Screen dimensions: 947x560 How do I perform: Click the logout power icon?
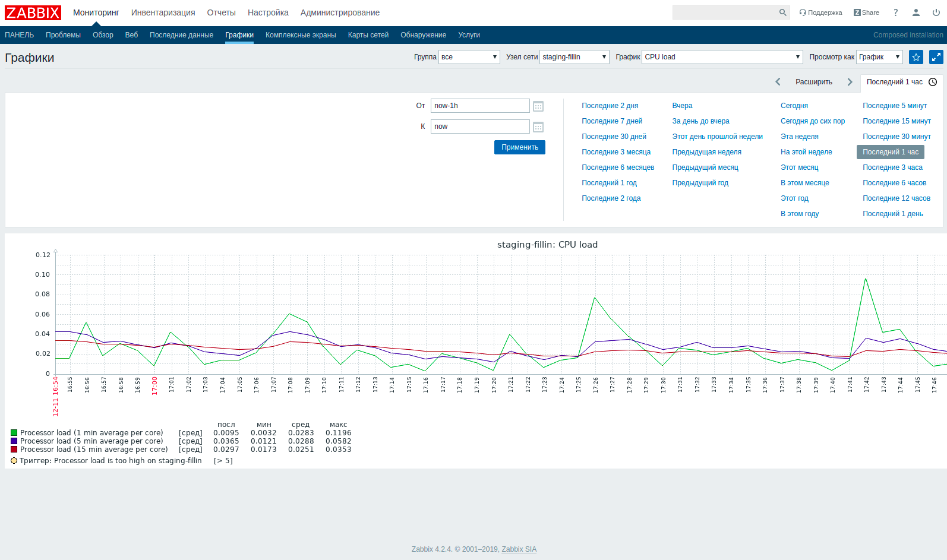(x=936, y=12)
